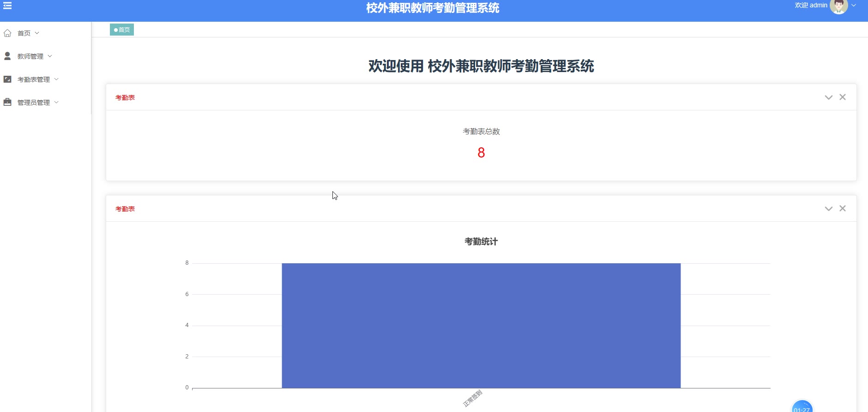The image size is (868, 412).
Task: Click the chevron next to 管理员管理
Action: click(x=56, y=103)
